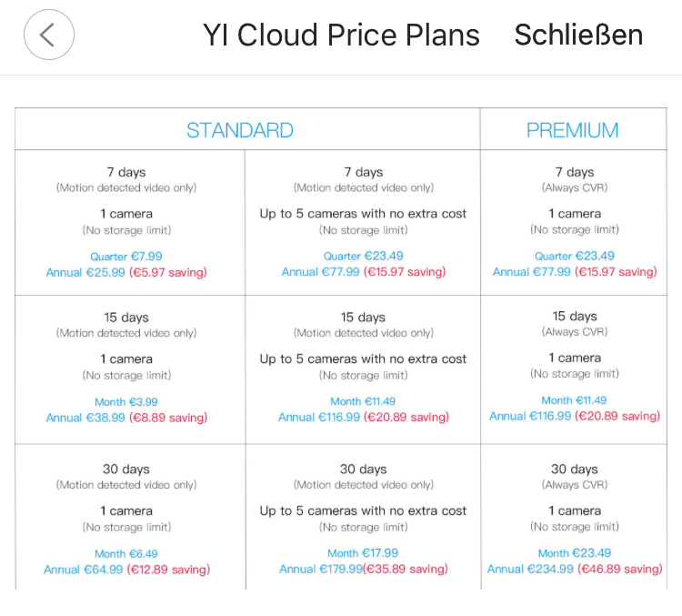The height and width of the screenshot is (616, 682).
Task: Choose Month €11.49 standard 5-camera 15 days
Action: (x=363, y=401)
